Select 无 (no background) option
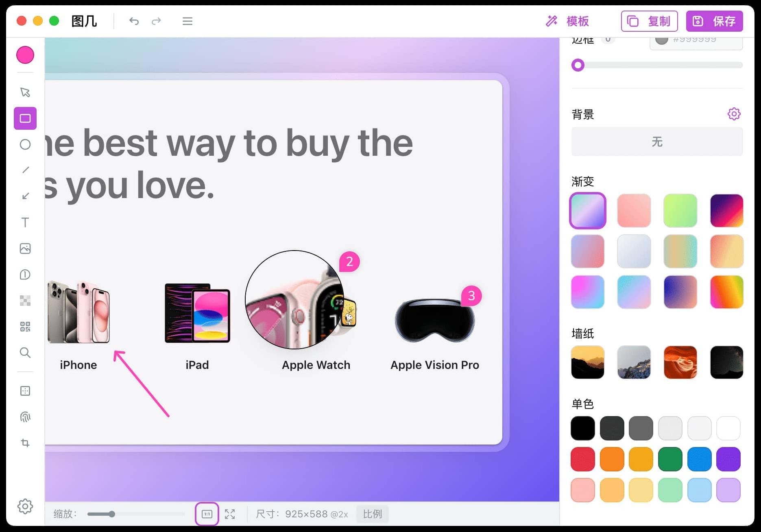761x532 pixels. click(657, 142)
